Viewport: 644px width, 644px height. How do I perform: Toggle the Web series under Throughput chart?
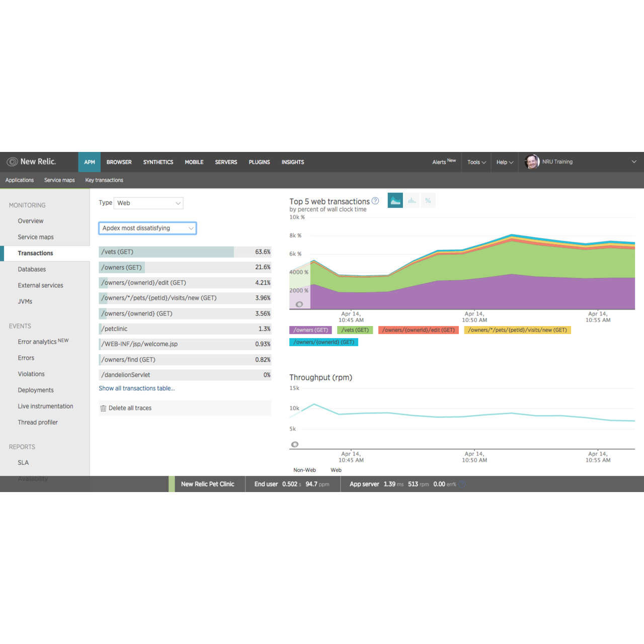[x=336, y=470]
